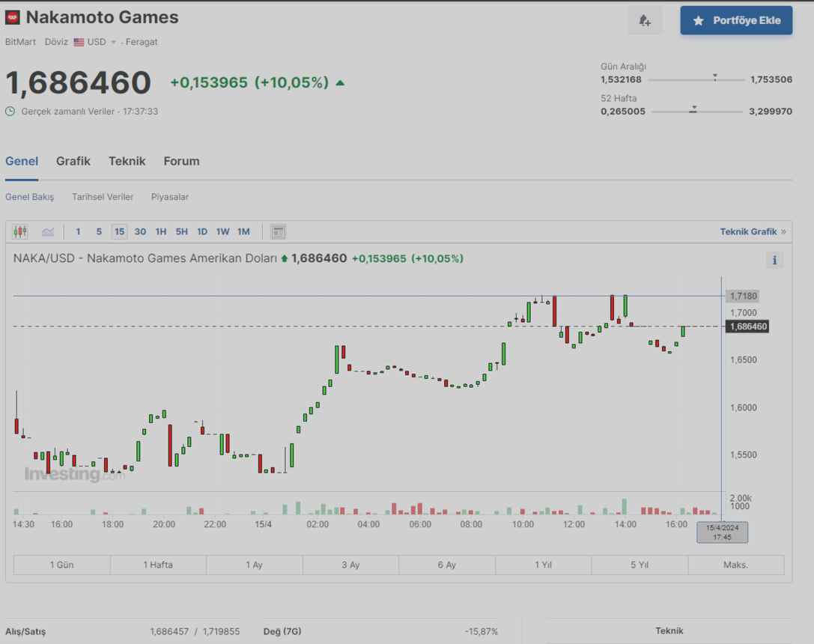Select the 1W chart interval
The image size is (814, 644).
[222, 232]
